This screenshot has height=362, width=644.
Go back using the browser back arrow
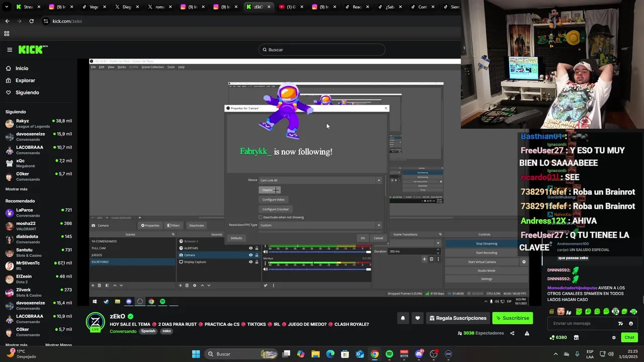tap(7, 21)
